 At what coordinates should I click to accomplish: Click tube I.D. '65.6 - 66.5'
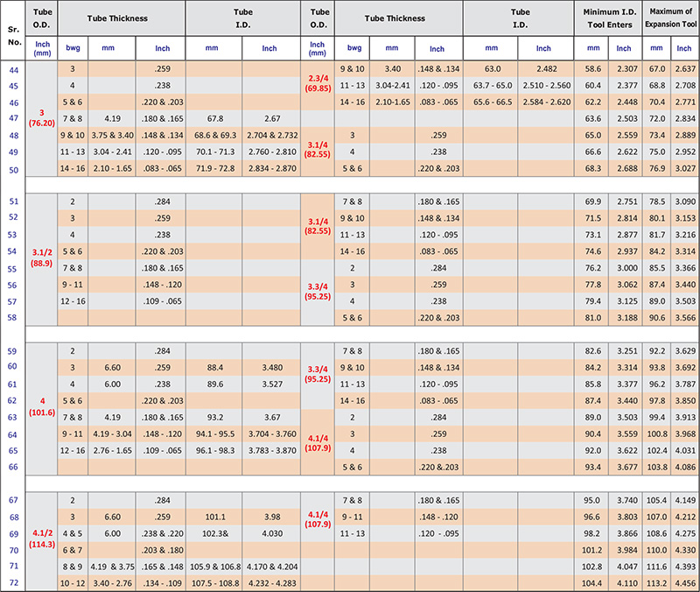point(493,102)
